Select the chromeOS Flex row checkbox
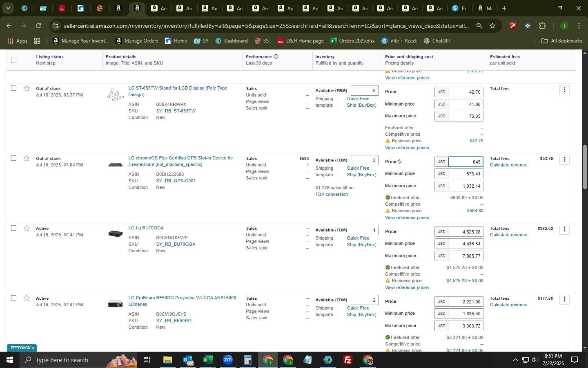 [x=13, y=158]
